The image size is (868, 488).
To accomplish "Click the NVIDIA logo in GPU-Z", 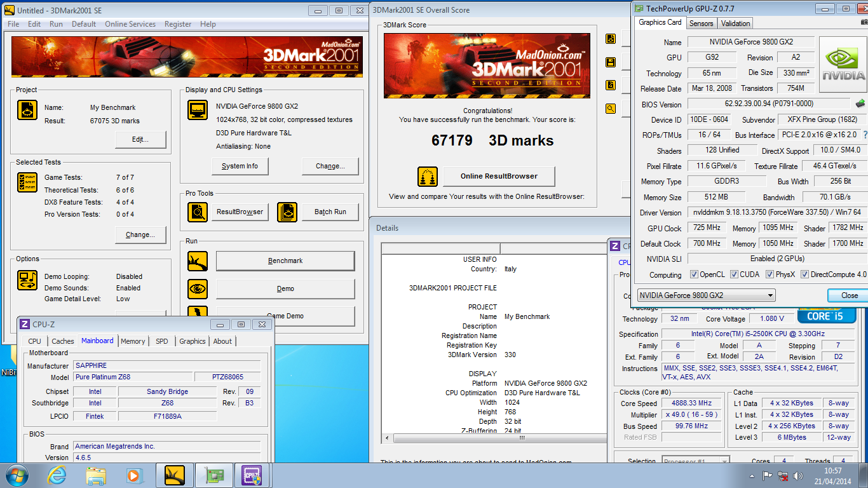I will coord(843,66).
